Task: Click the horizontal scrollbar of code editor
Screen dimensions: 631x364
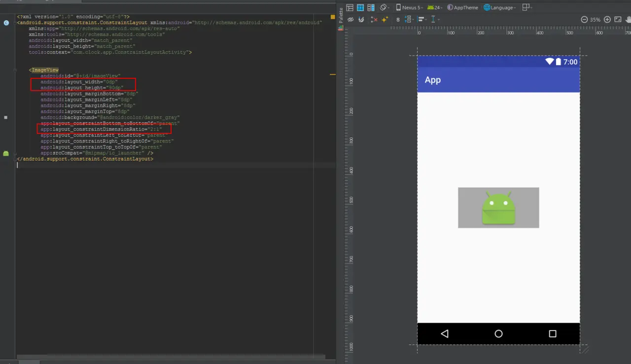Action: (171, 357)
